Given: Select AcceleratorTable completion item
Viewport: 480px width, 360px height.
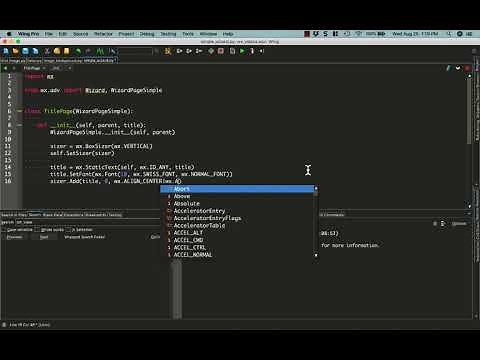Looking at the screenshot, I should [237, 226].
